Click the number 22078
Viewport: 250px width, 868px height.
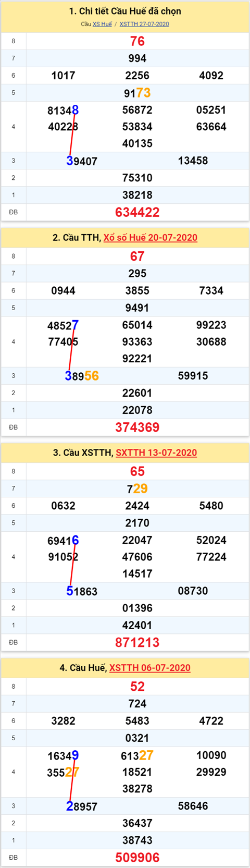[137, 410]
